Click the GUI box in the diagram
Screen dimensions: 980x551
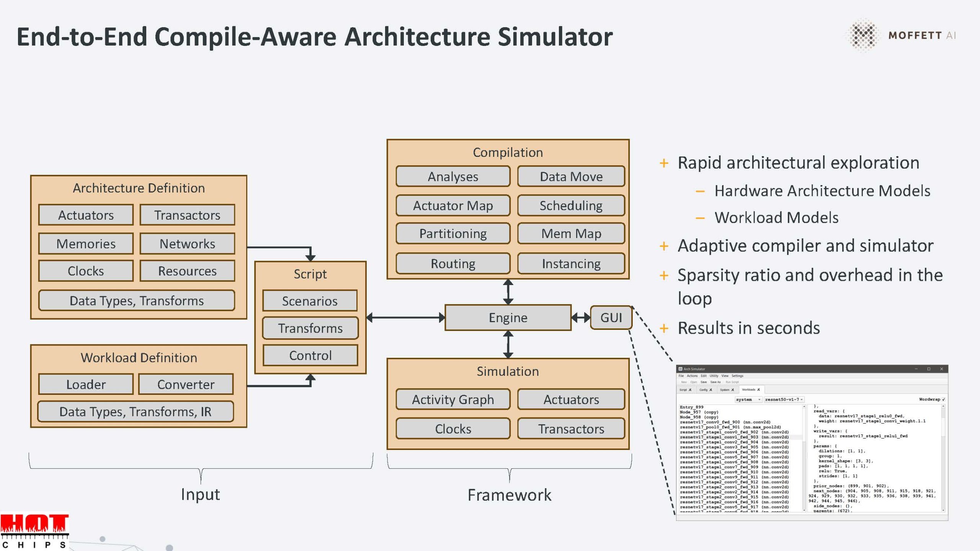(x=611, y=318)
